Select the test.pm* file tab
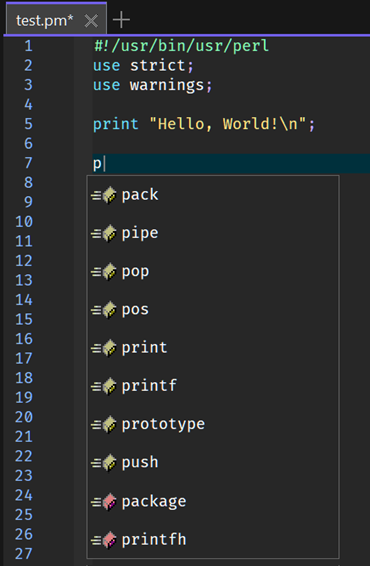This screenshot has width=370, height=566. (56, 20)
